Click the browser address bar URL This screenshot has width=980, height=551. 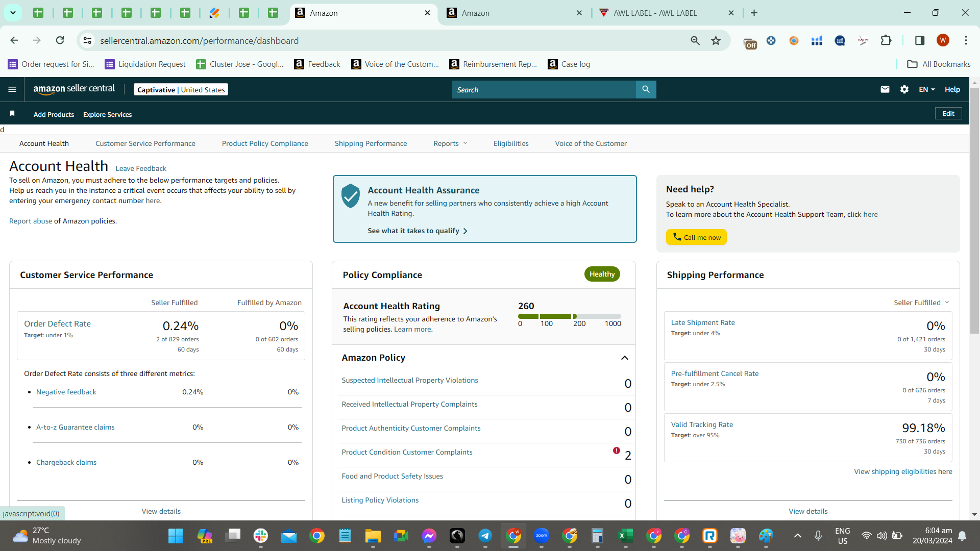point(199,40)
